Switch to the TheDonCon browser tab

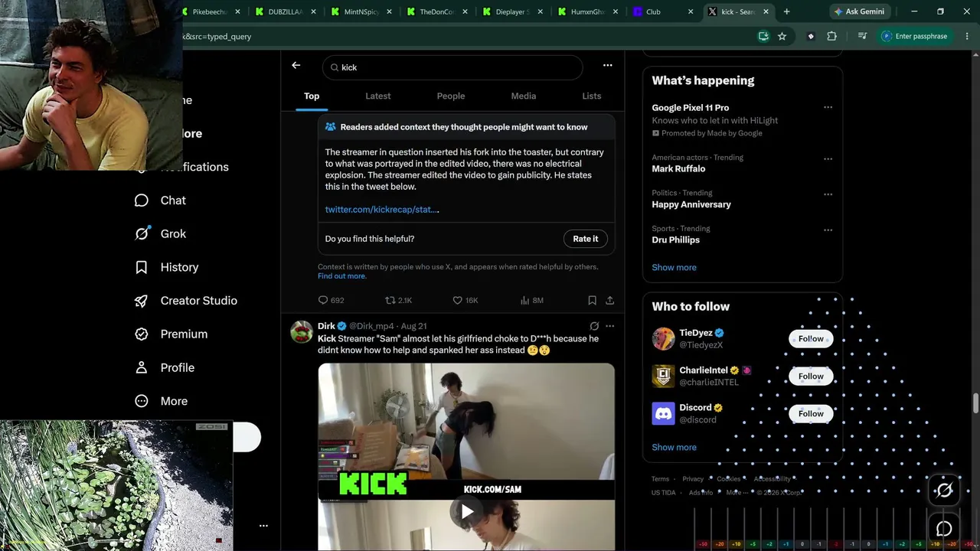tap(436, 11)
